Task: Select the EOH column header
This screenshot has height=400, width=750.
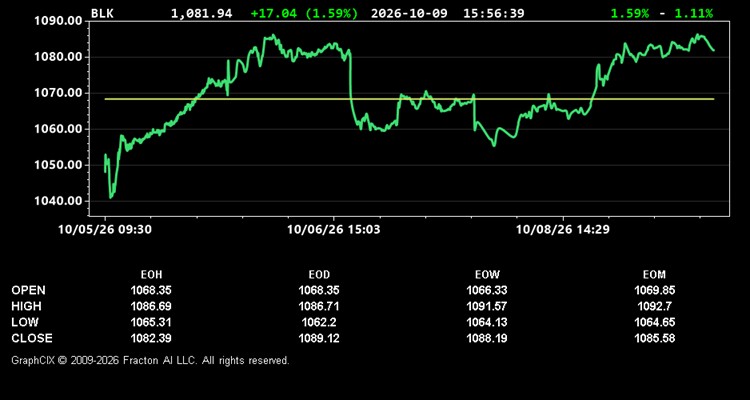Action: point(151,275)
